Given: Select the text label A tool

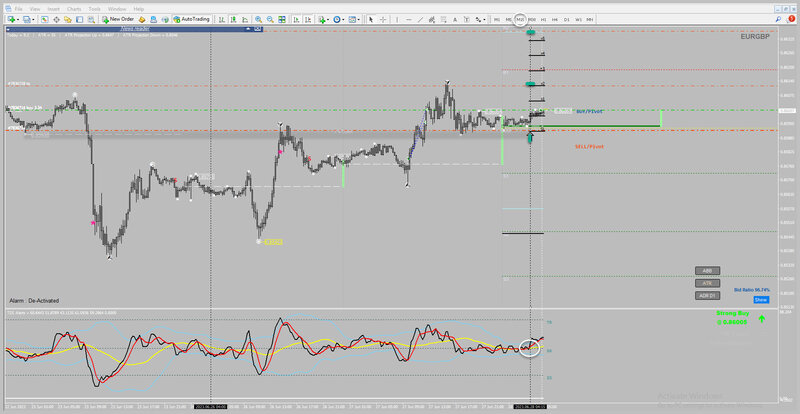Looking at the screenshot, I should pyautogui.click(x=455, y=19).
